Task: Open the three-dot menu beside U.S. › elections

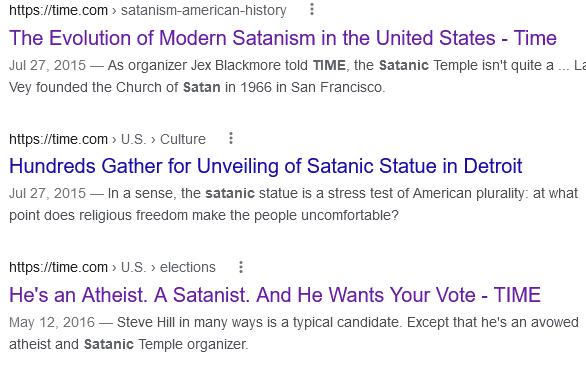Action: (x=241, y=267)
